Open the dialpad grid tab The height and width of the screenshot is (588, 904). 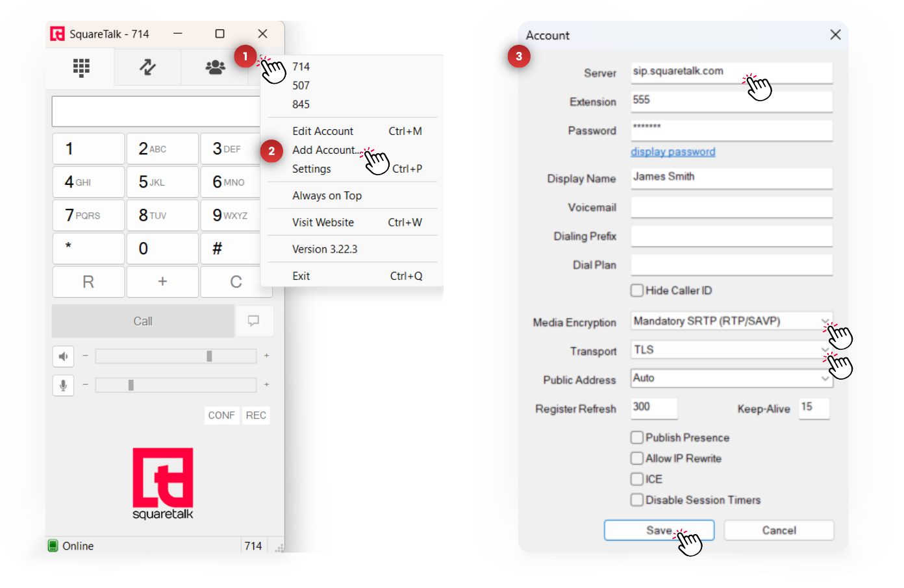81,67
